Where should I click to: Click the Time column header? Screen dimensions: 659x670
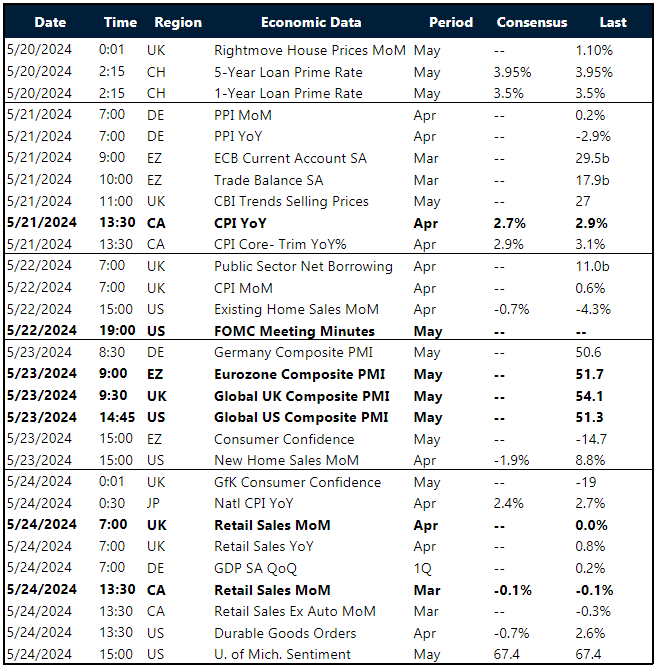pos(120,22)
